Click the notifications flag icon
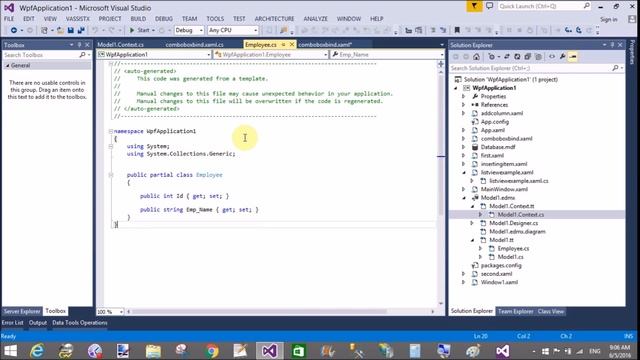The width and height of the screenshot is (640, 360). click(474, 6)
